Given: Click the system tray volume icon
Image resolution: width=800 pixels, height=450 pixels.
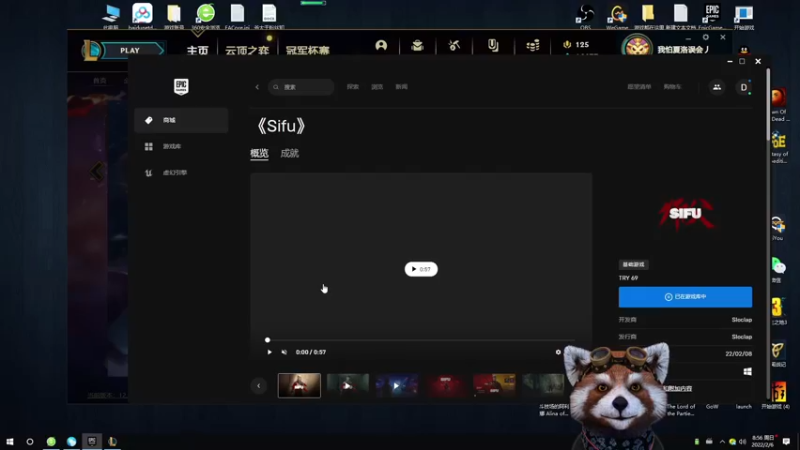Looking at the screenshot, I should [x=743, y=442].
